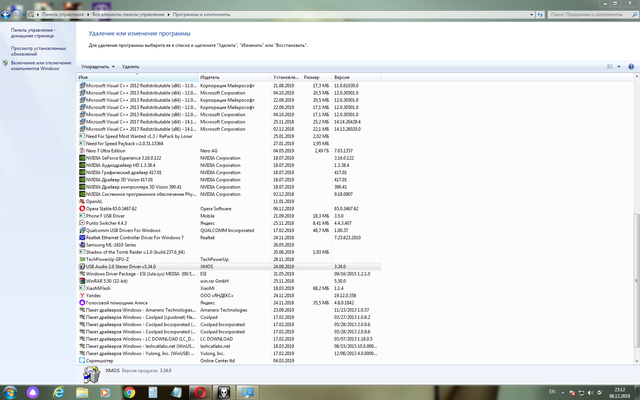
Task: Click the forward navigation arrow
Action: 16,15
